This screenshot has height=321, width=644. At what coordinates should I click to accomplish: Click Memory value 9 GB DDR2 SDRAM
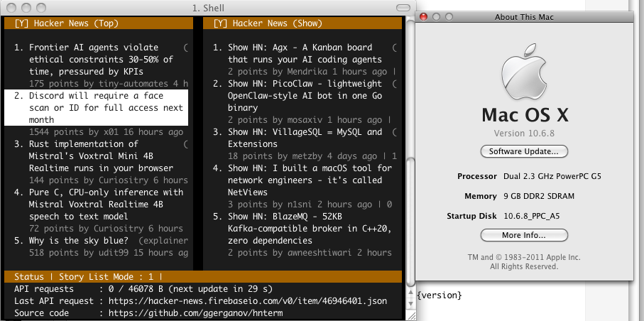click(539, 196)
